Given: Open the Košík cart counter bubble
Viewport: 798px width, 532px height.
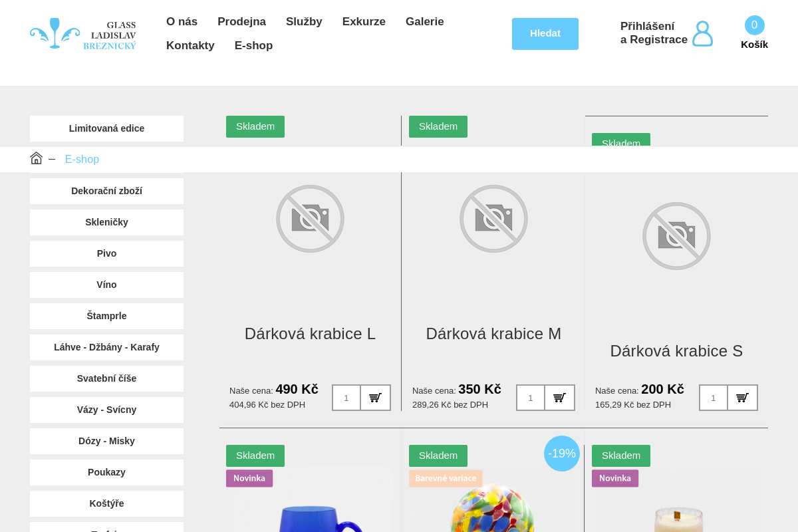Looking at the screenshot, I should 754,25.
